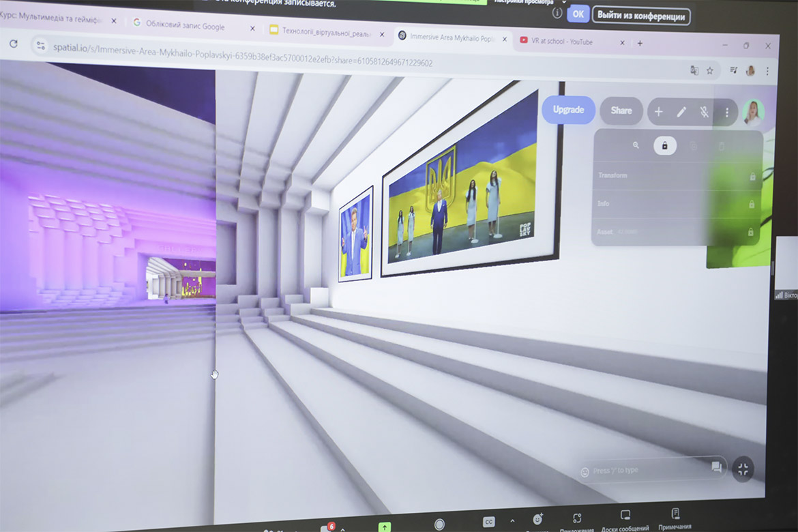Click the Share button
Image resolution: width=798 pixels, height=532 pixels.
point(621,110)
